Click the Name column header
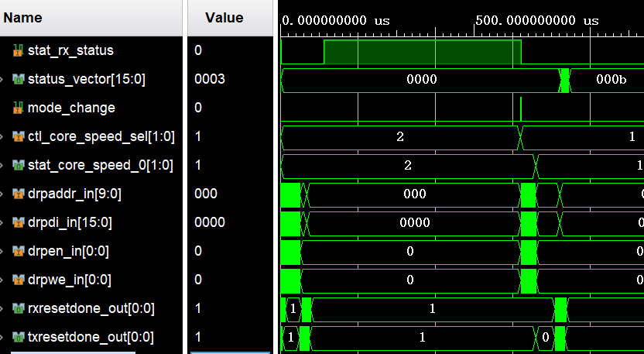 pyautogui.click(x=91, y=18)
